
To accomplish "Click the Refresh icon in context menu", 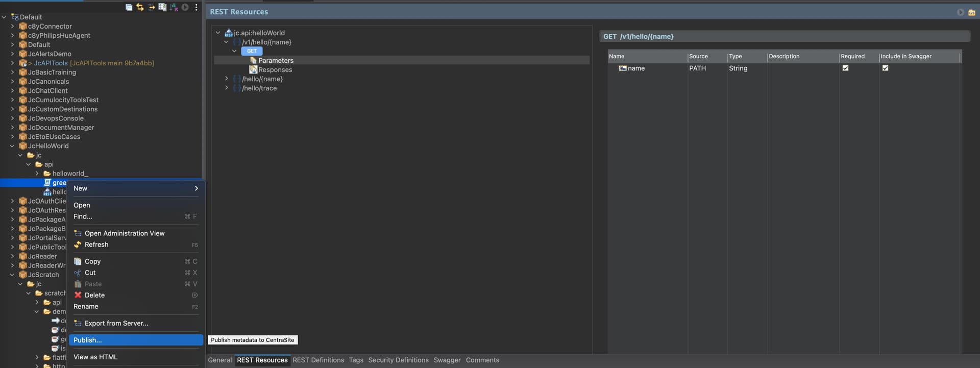I will point(78,244).
